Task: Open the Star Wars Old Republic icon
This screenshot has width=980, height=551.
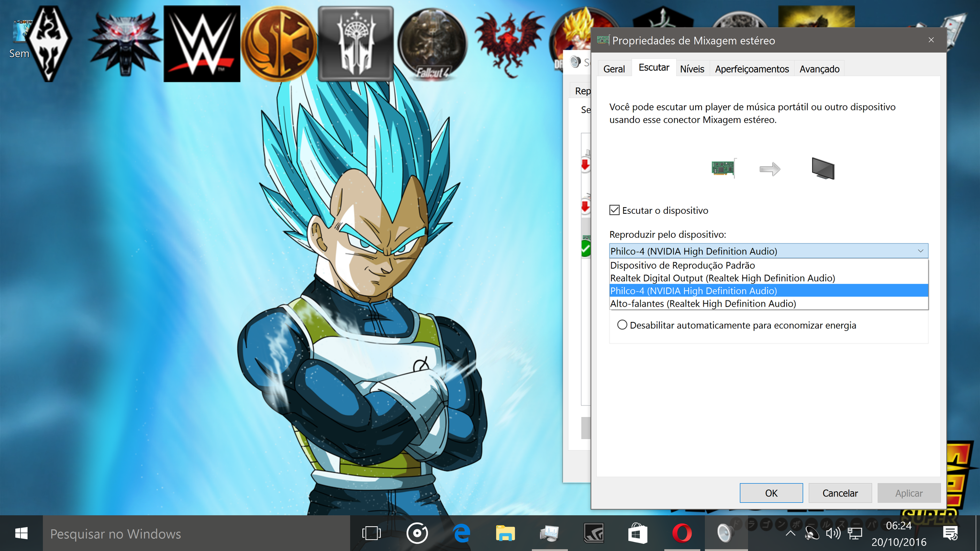Action: pos(278,44)
